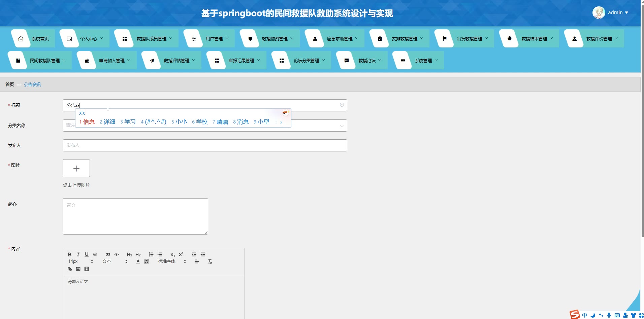Clear text formatting in editor
644x319 pixels.
click(x=210, y=261)
